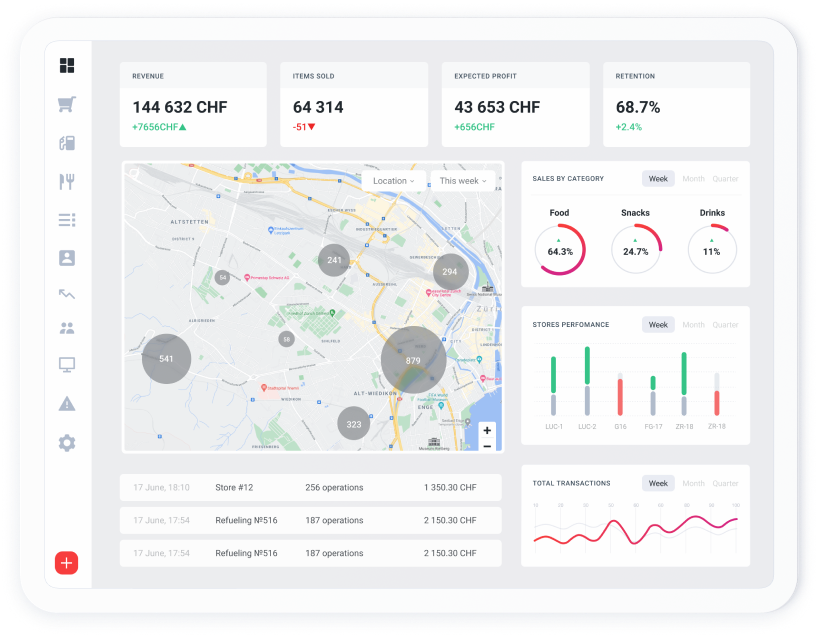Image resolution: width=819 pixels, height=637 pixels.
Task: Click the Drinks 11% donut chart
Action: click(712, 250)
